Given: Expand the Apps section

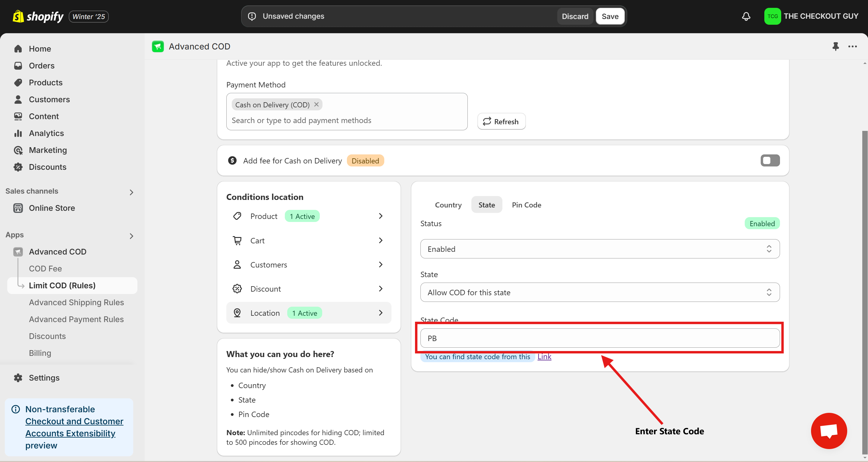Looking at the screenshot, I should tap(131, 236).
